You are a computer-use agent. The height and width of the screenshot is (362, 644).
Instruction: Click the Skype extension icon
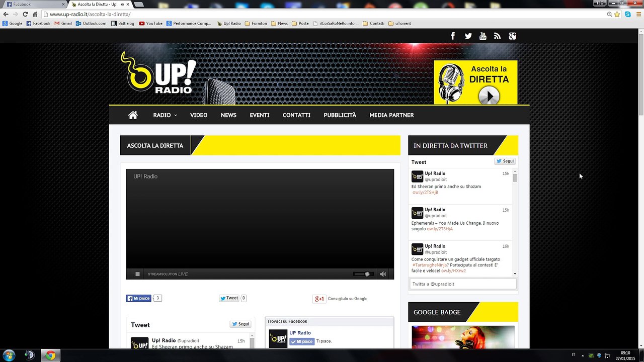628,15
